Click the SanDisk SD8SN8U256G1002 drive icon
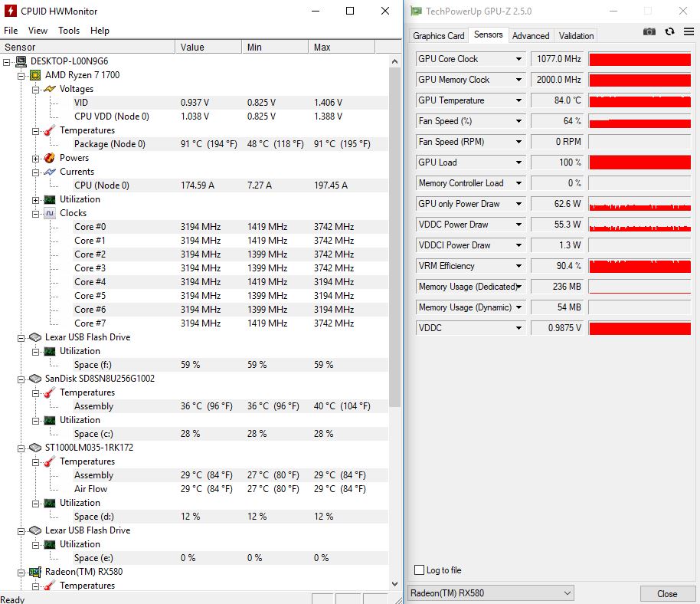Screen dimensions: 700x604 coord(35,379)
